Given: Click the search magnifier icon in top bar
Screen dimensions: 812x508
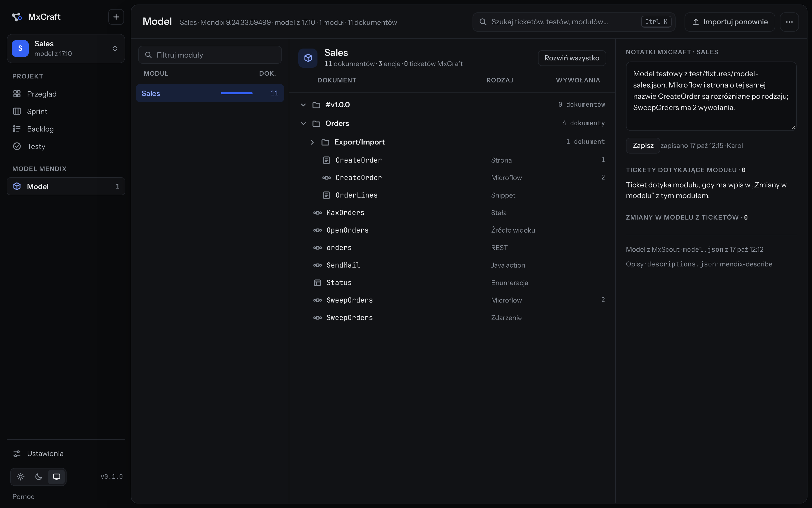Looking at the screenshot, I should click(x=483, y=22).
